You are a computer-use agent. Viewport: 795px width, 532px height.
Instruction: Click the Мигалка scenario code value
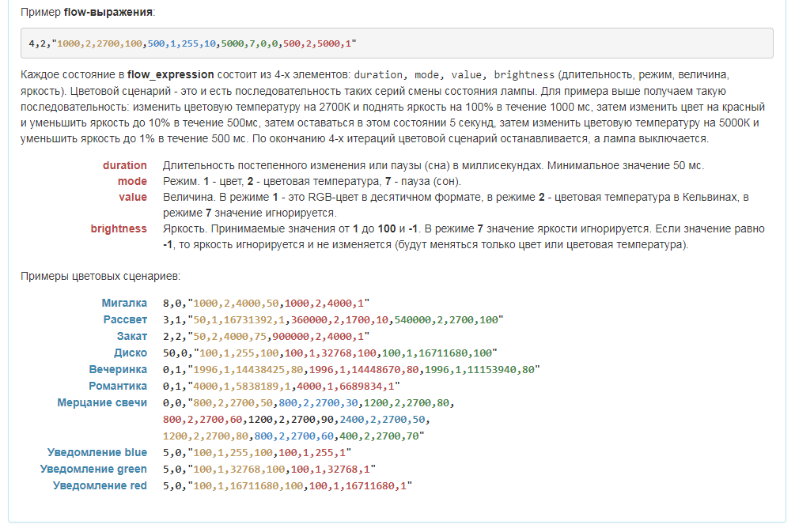(x=267, y=304)
